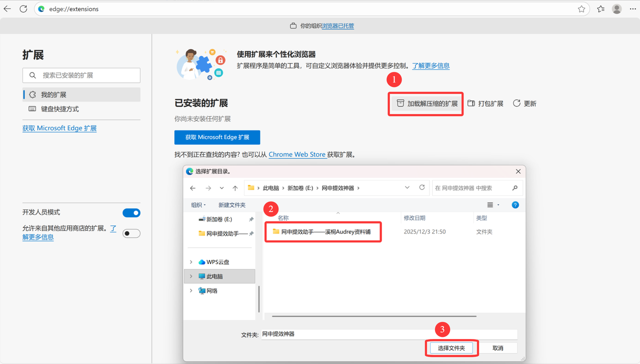This screenshot has width=640, height=364.
Task: Click the search icon in extensions search box
Action: [32, 75]
